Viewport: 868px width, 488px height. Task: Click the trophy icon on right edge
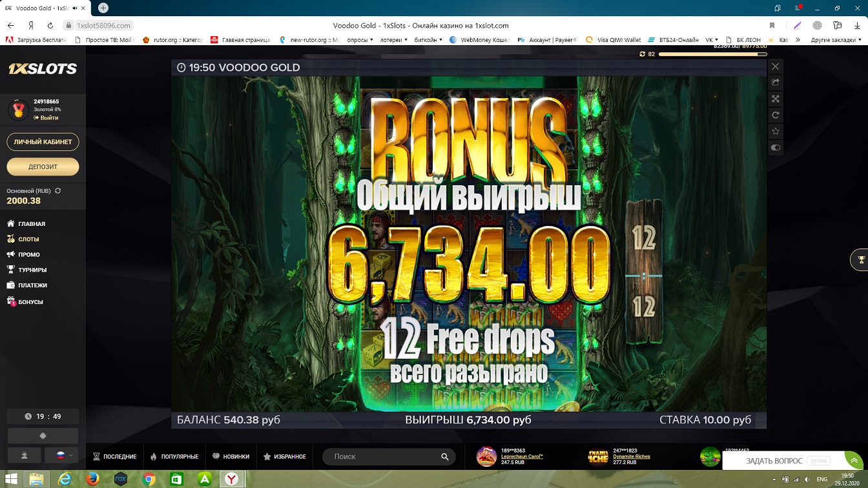(860, 260)
